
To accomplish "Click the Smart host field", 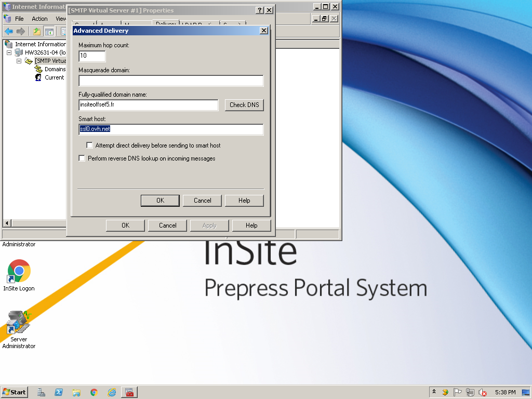I will coord(171,129).
